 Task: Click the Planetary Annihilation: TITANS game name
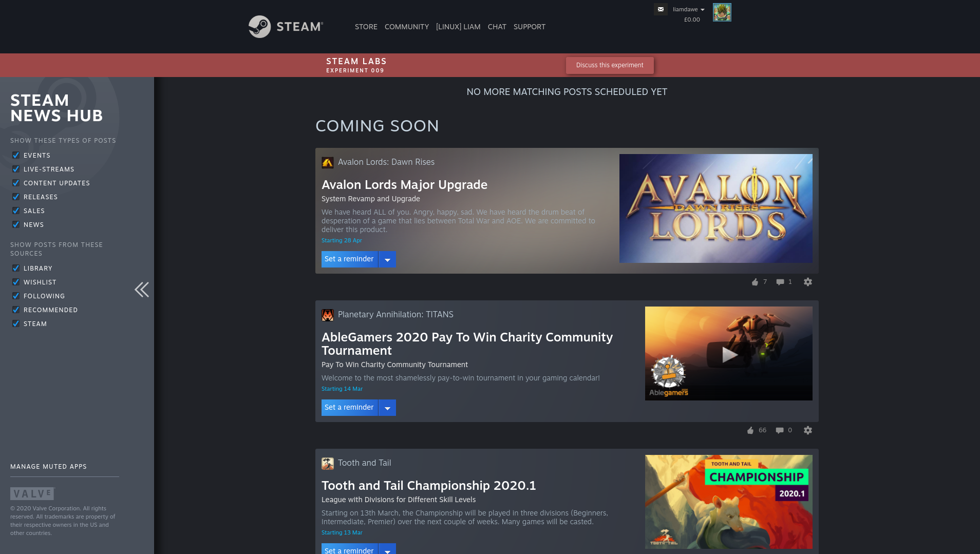[x=395, y=315]
